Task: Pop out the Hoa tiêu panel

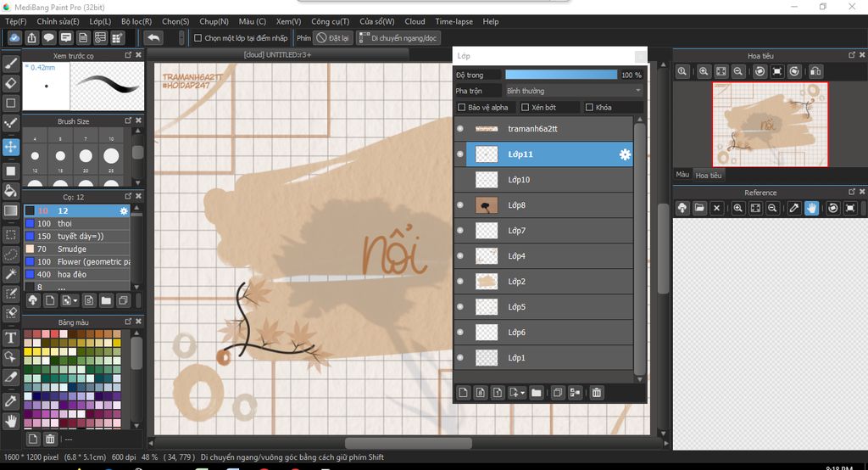Action: point(851,55)
